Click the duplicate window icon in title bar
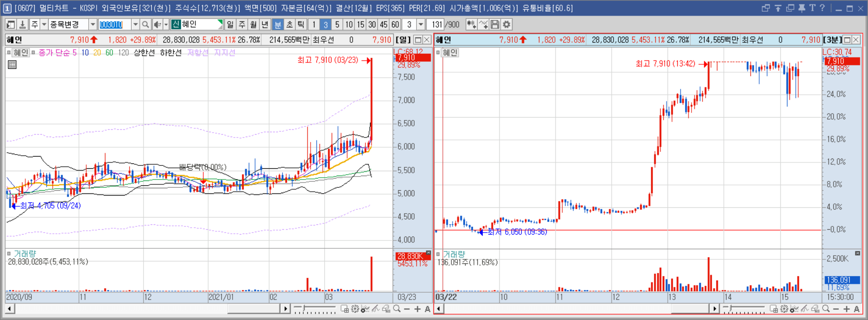Screen dimensions: 868x320 (x=790, y=8)
